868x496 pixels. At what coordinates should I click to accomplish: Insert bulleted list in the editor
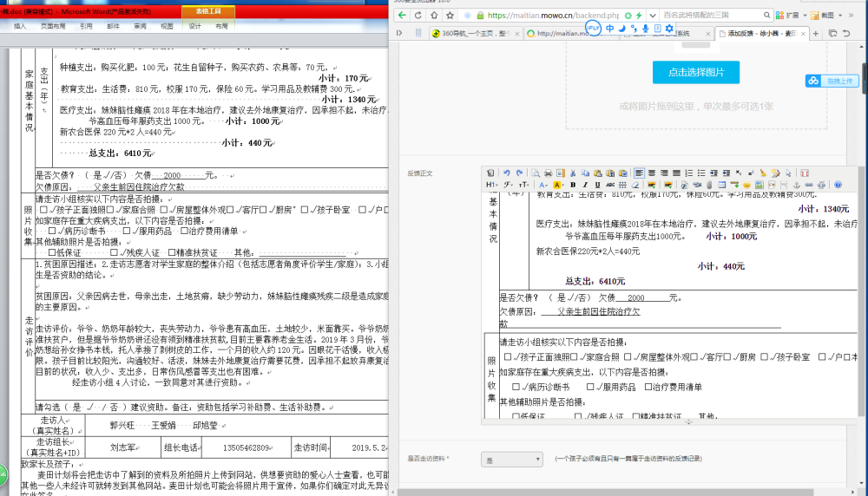pyautogui.click(x=701, y=173)
